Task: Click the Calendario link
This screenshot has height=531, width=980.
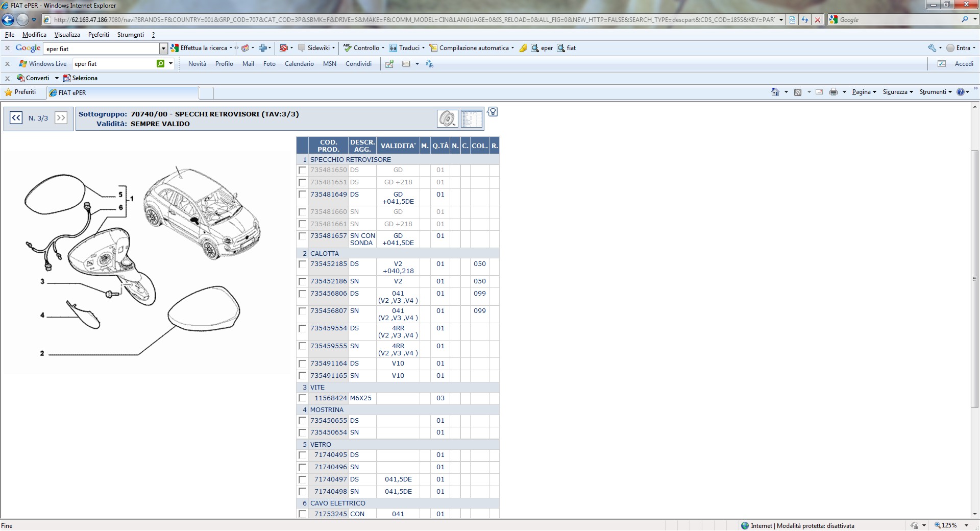Action: click(299, 64)
